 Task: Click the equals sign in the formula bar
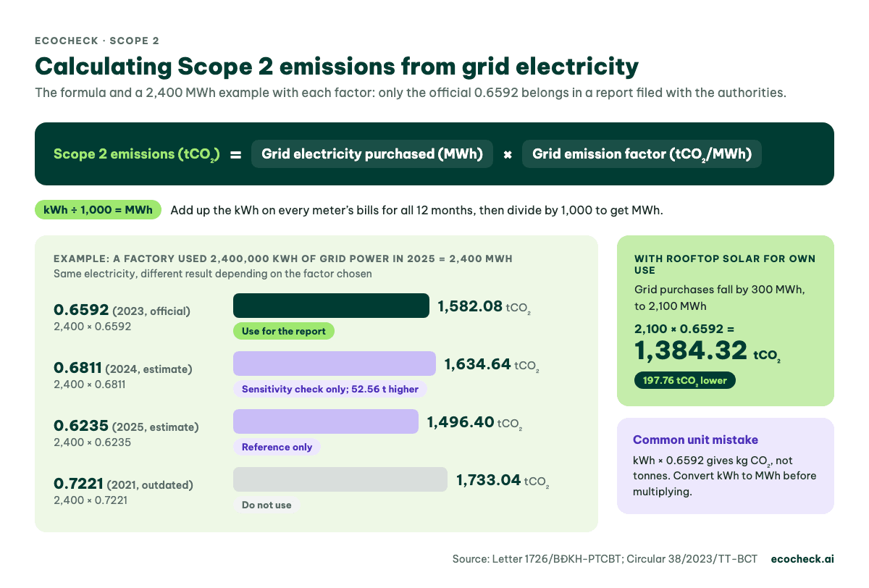point(235,154)
